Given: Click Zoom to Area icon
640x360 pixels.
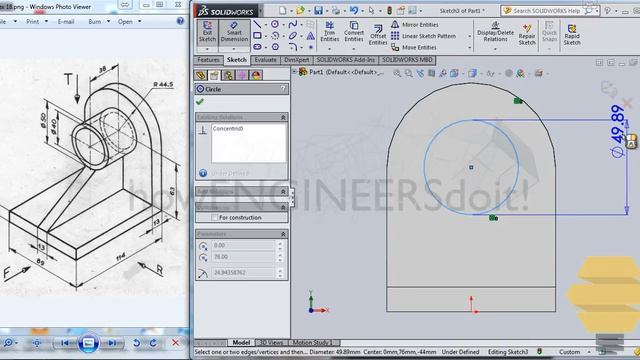Looking at the screenshot, I should 409,73.
